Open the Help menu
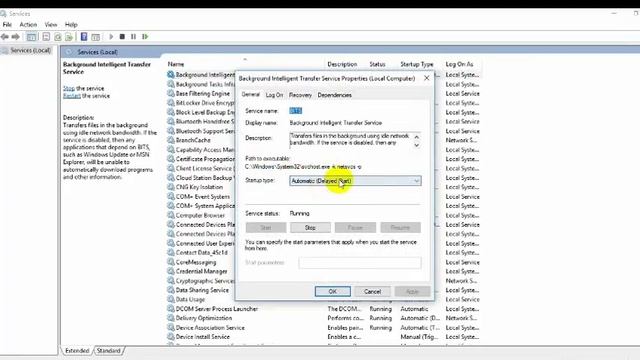 click(71, 24)
